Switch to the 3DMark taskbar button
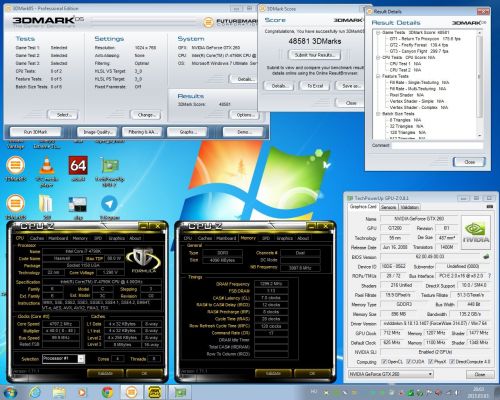The image size is (500, 400). pos(131,392)
